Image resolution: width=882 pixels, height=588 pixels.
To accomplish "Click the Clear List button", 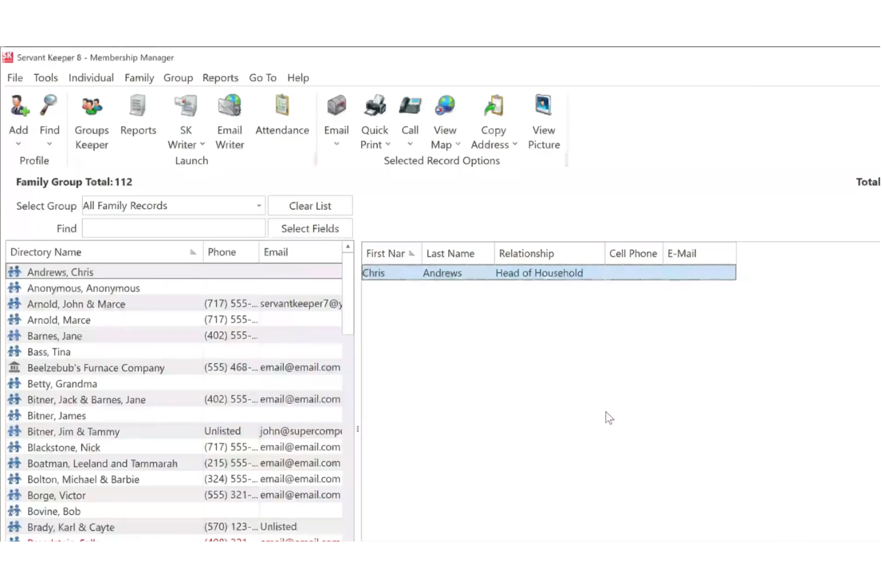I will 310,206.
